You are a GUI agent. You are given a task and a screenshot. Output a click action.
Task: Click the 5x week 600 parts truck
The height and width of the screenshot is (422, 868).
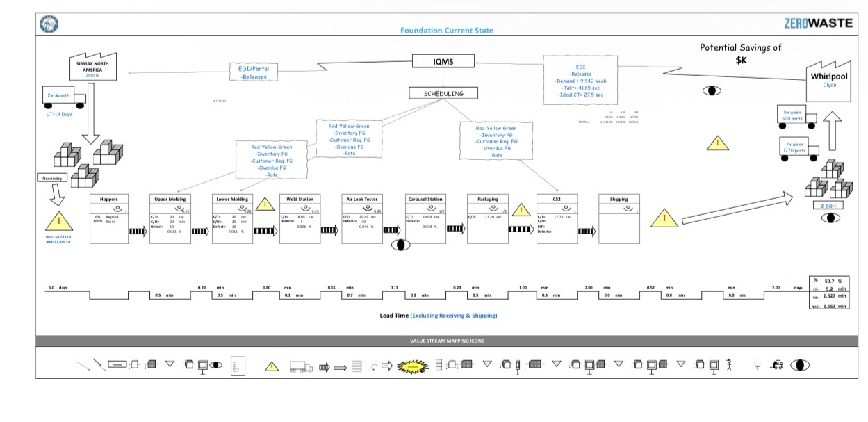tap(796, 117)
